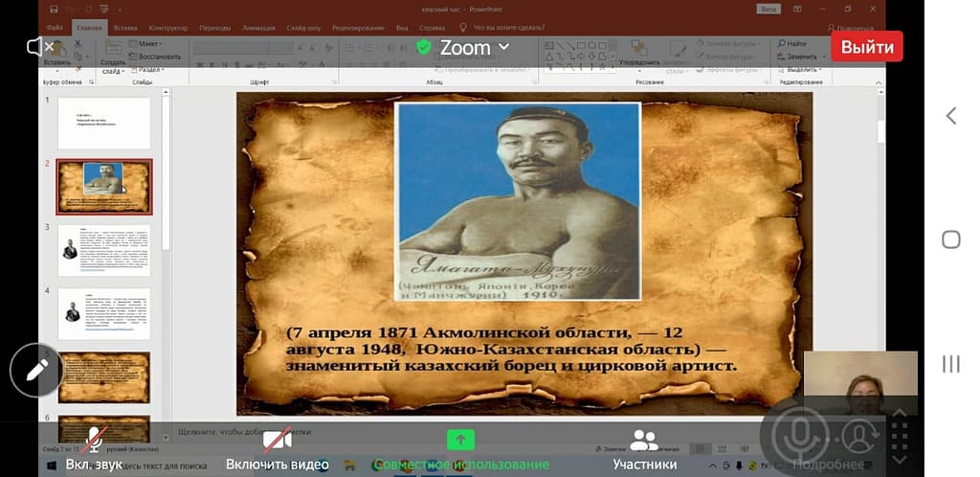Open the Вставка ribbon tab
980x477 pixels.
pos(125,29)
